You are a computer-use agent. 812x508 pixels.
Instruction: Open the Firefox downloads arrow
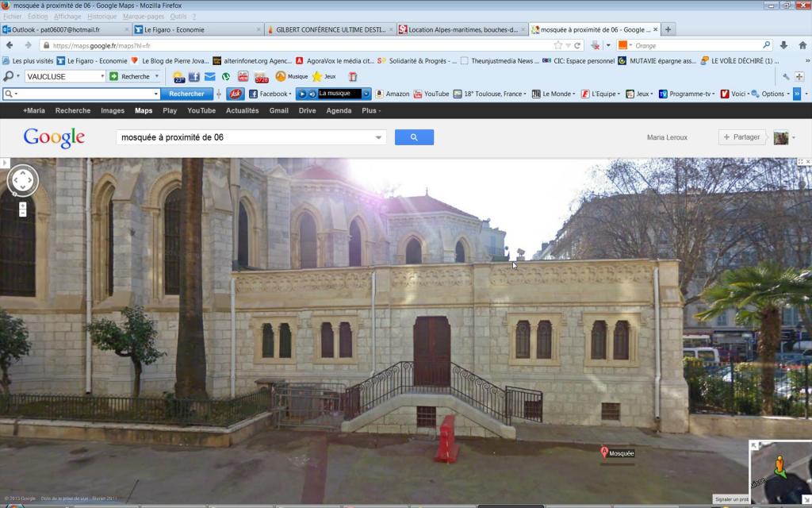[x=783, y=45]
